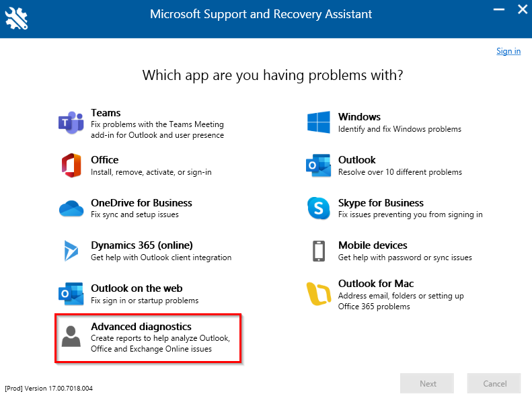
Task: Click 'Get help with Outlook client integration'
Action: pyautogui.click(x=161, y=257)
